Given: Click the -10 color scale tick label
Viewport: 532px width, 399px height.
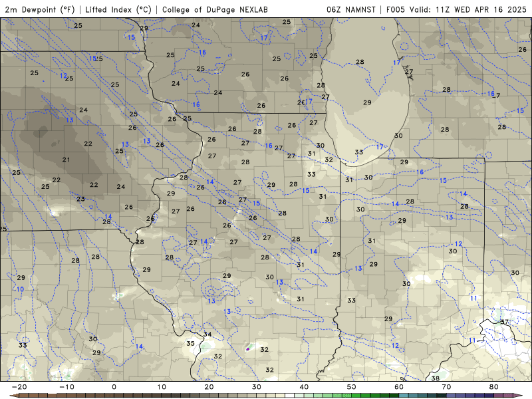Looking at the screenshot, I should 66,387.
